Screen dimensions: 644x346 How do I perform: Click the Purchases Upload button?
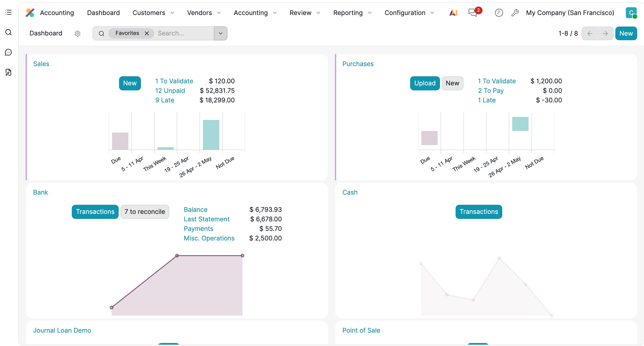tap(424, 83)
